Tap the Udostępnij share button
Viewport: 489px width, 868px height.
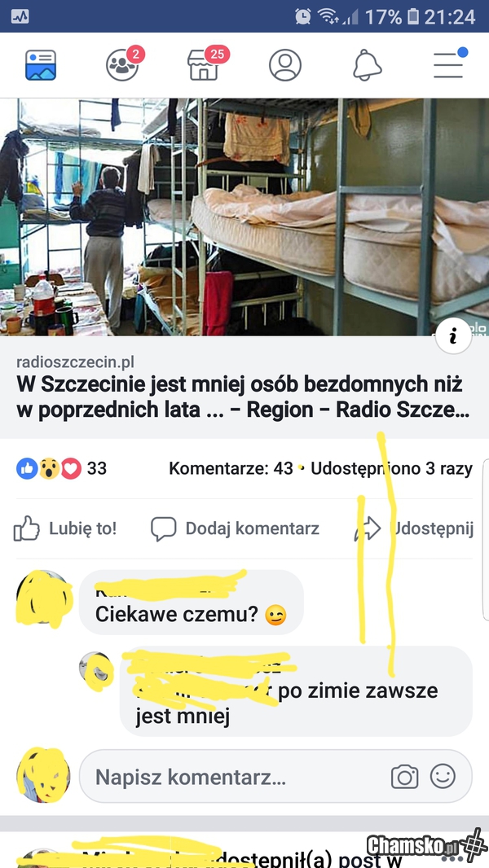click(x=414, y=528)
